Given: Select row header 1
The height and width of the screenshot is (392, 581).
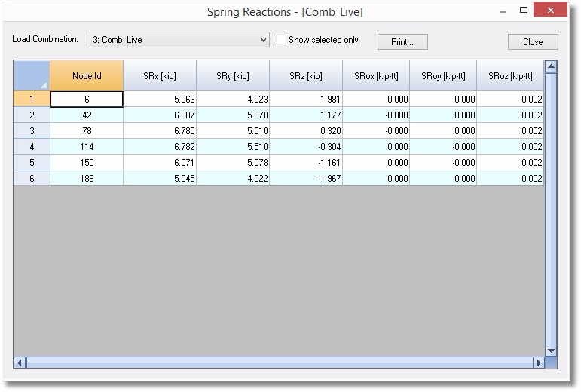Looking at the screenshot, I should point(32,99).
